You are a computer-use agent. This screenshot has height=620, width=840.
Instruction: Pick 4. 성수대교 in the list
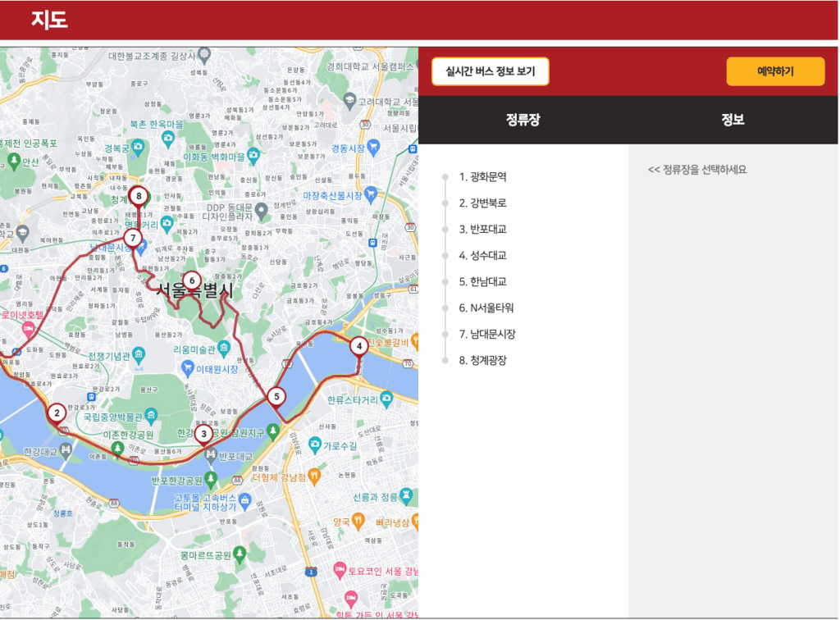coord(483,255)
